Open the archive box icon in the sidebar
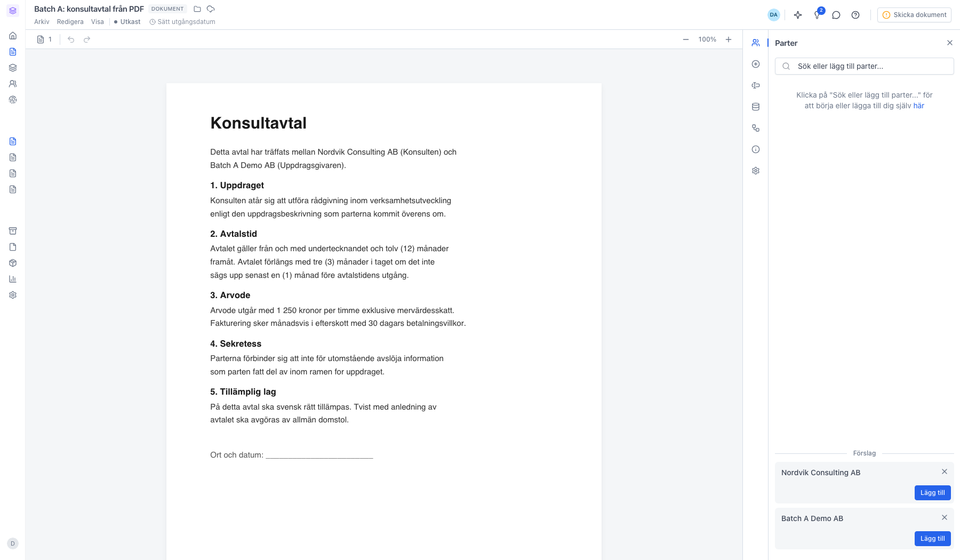Screen dimensions: 960x560 [x=13, y=231]
